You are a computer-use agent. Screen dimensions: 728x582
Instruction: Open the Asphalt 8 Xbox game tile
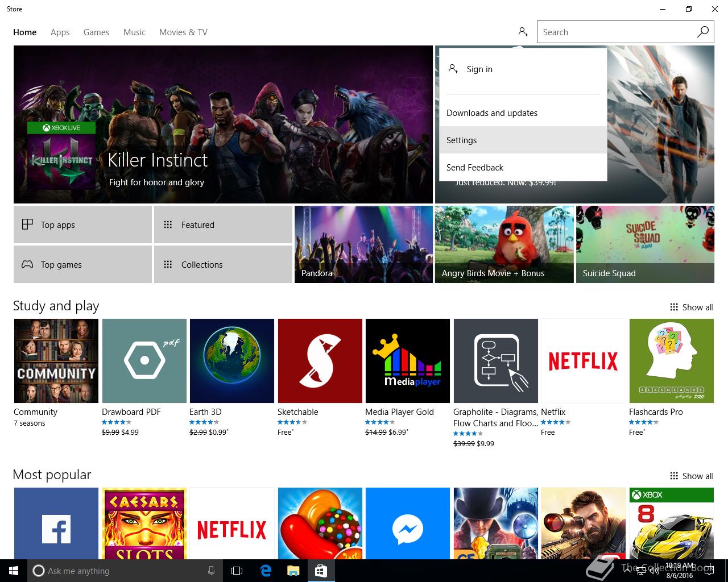click(672, 523)
